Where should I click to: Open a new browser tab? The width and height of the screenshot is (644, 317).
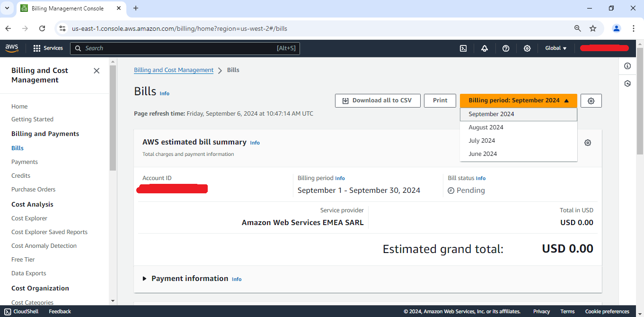coord(136,8)
